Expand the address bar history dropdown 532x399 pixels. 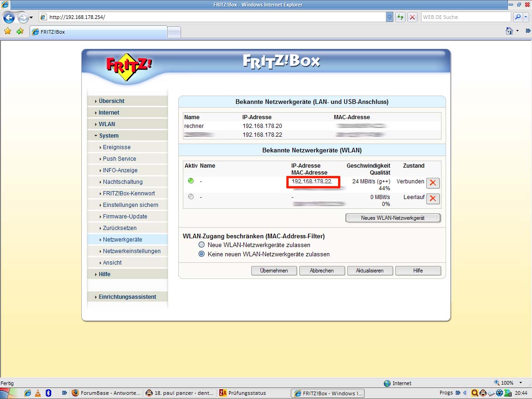tap(389, 17)
